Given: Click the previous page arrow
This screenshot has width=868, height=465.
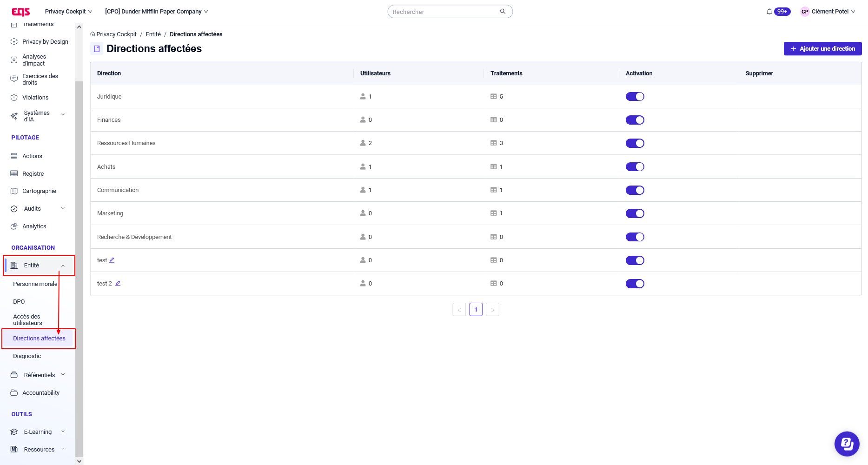Looking at the screenshot, I should (x=459, y=310).
